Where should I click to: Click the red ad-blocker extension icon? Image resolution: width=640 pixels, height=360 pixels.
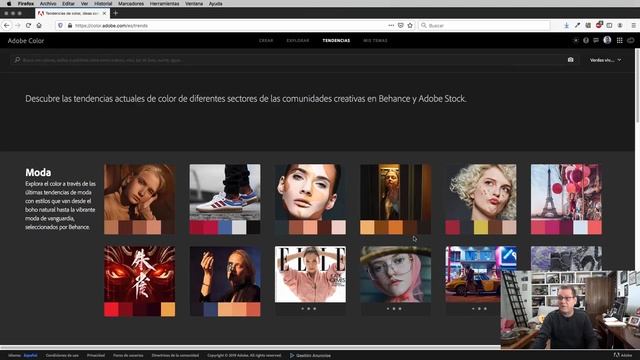click(598, 25)
